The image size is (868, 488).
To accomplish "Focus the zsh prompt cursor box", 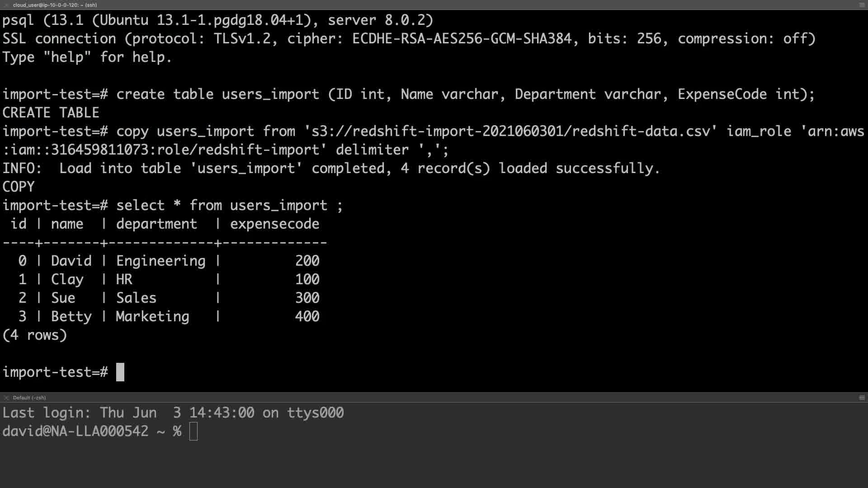I will 193,432.
